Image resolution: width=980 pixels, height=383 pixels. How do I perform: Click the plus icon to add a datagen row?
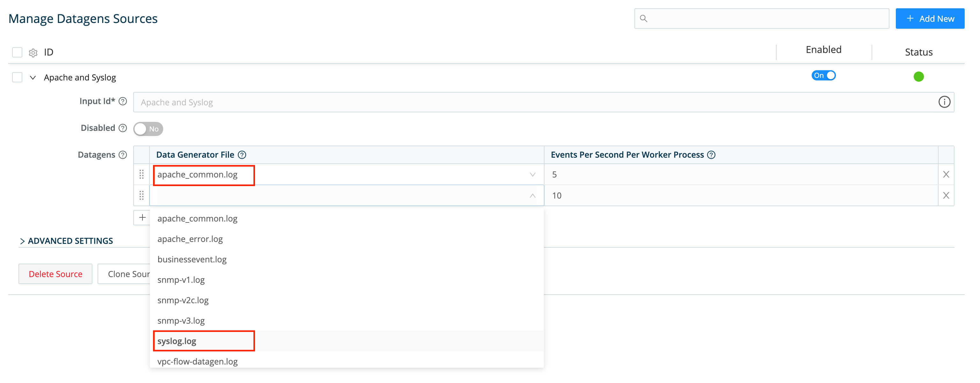click(x=143, y=217)
